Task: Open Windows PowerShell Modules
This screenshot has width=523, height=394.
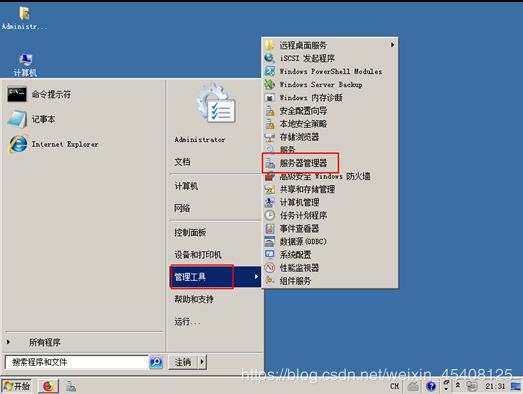Action: pos(330,71)
